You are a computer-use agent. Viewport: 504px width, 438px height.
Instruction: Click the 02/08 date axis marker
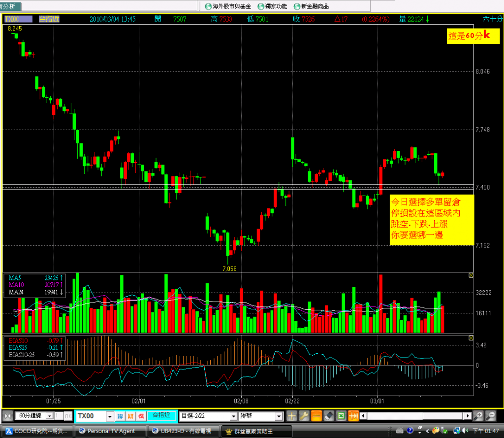[x=241, y=401]
